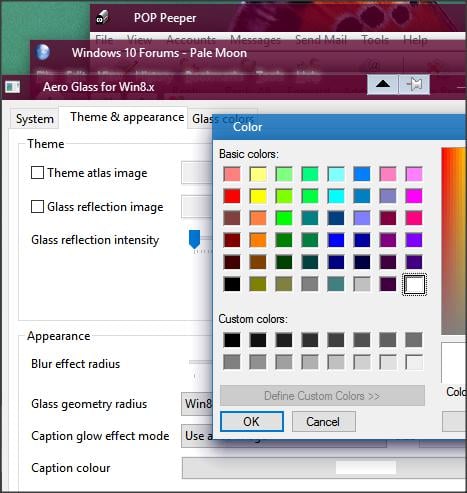Open the Accounts menu in POP Peeper
Viewport: 467px width, 493px height.
[x=191, y=40]
